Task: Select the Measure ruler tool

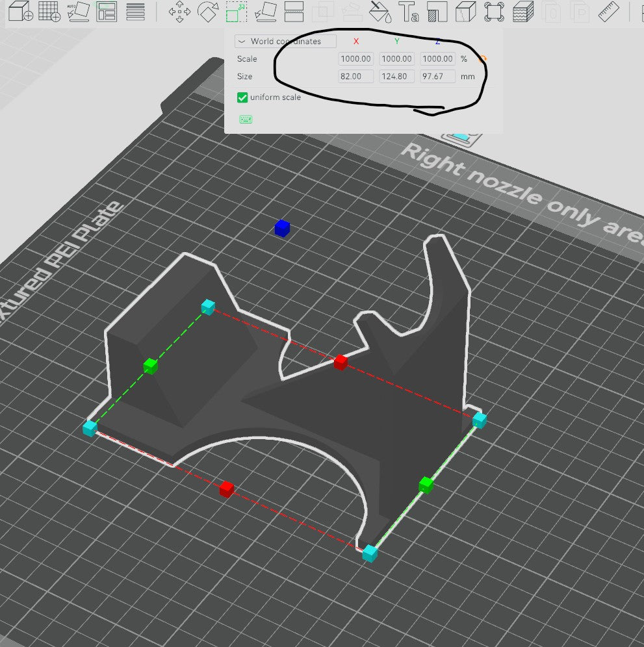Action: (608, 12)
